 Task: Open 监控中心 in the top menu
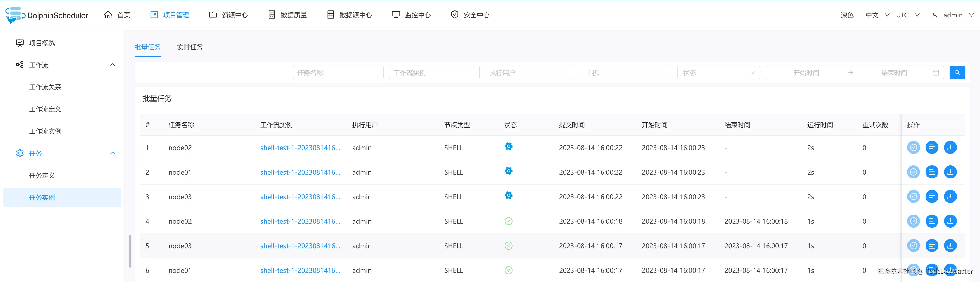(x=411, y=15)
